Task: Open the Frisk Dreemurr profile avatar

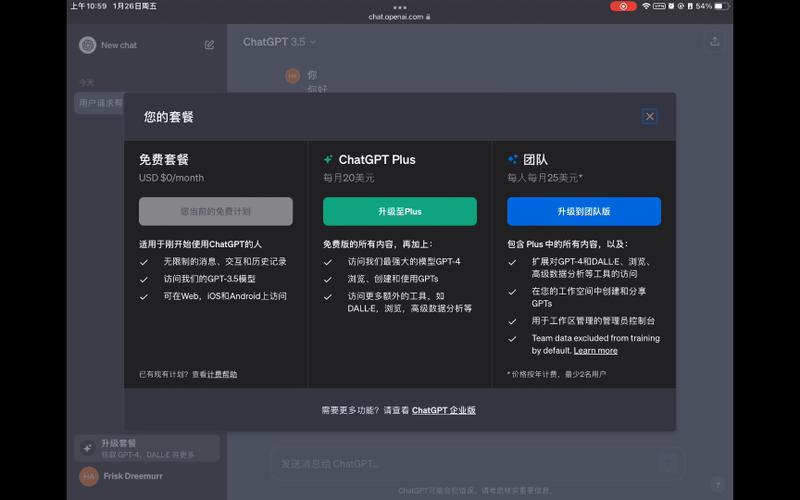Action: (89, 476)
